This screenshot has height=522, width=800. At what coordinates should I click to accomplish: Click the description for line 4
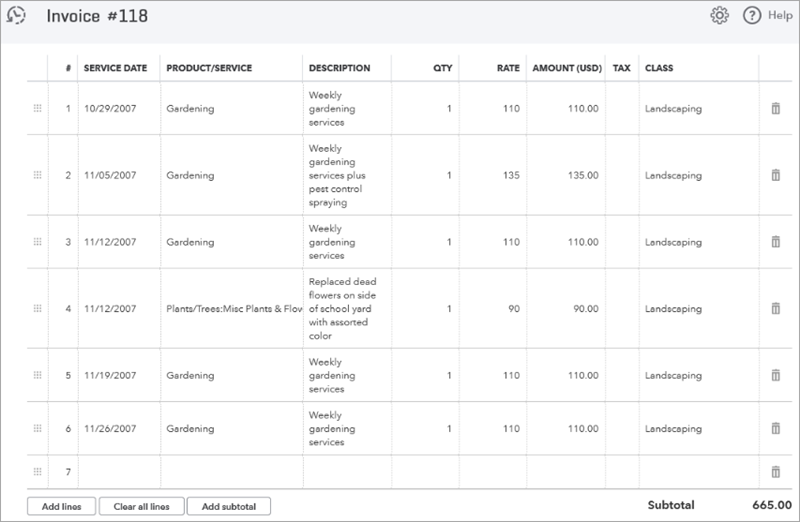click(347, 309)
